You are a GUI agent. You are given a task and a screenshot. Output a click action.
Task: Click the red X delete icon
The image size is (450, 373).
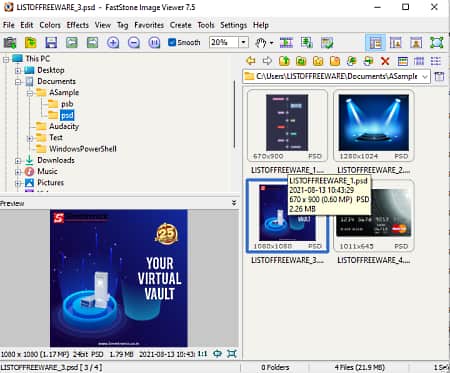385,61
